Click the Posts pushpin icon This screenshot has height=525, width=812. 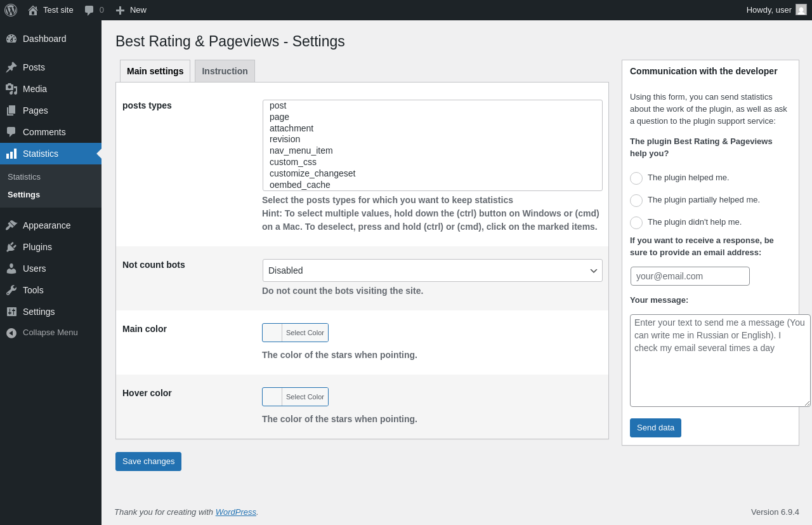(11, 67)
